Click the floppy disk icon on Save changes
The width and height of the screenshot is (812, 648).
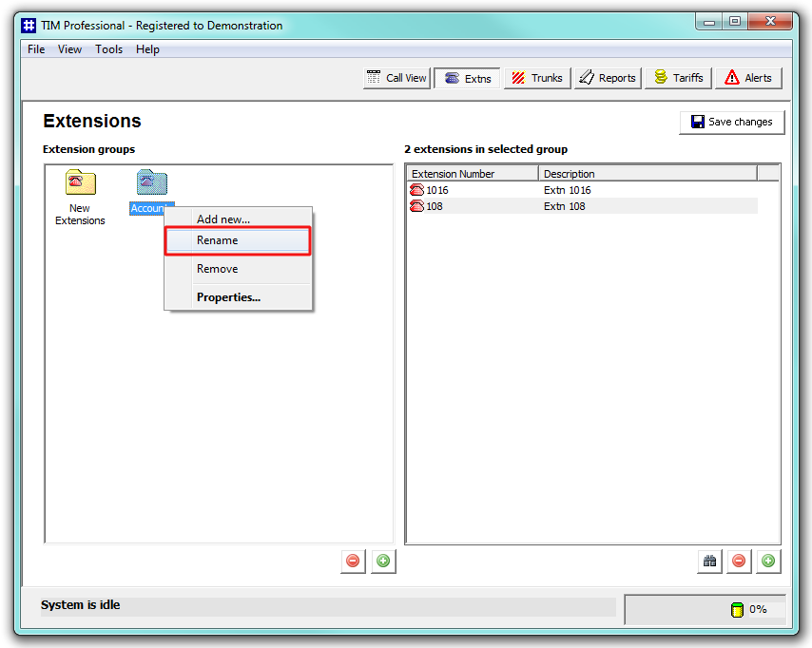coord(698,122)
